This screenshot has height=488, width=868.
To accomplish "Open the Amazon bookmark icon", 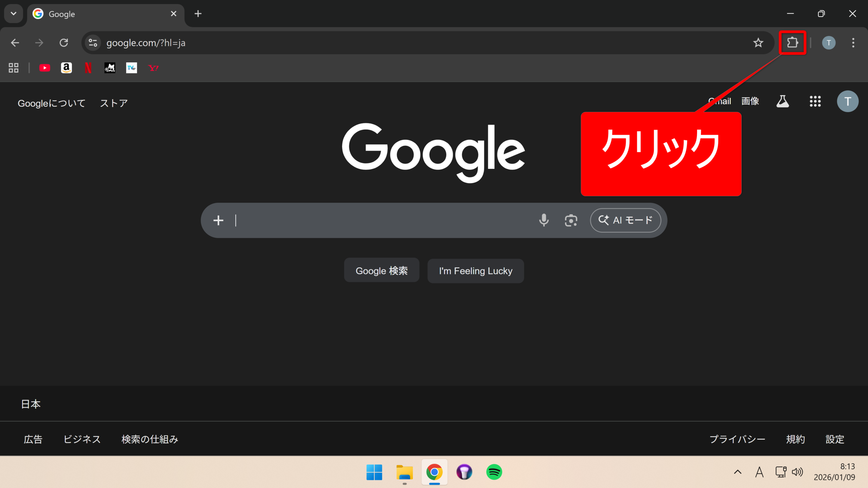I will (x=66, y=68).
